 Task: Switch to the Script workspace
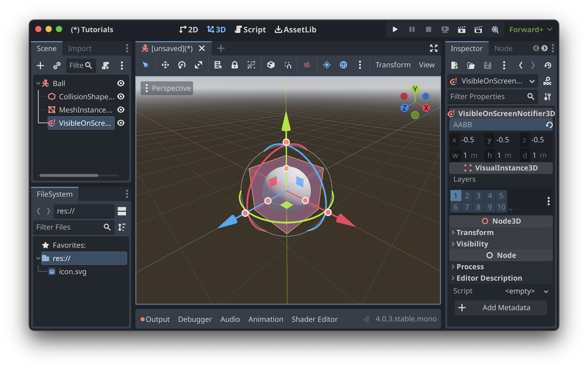coord(250,30)
